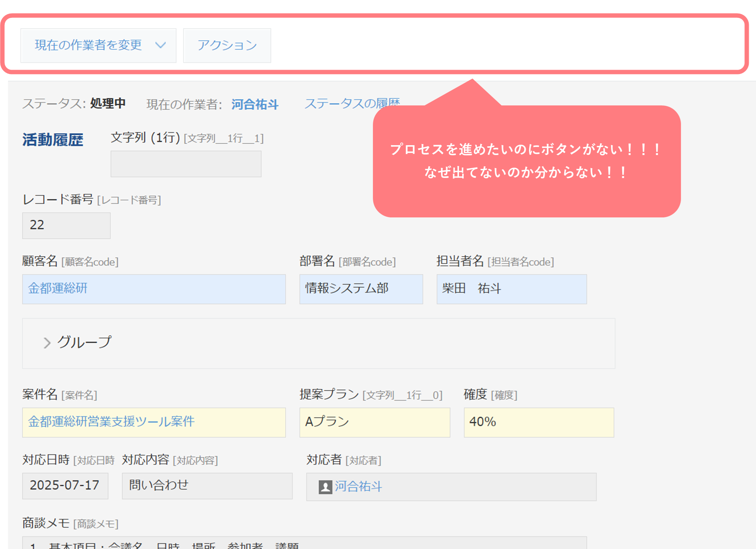Open 河合祐斗 link in 対応者 field
The height and width of the screenshot is (549, 756).
(x=358, y=486)
